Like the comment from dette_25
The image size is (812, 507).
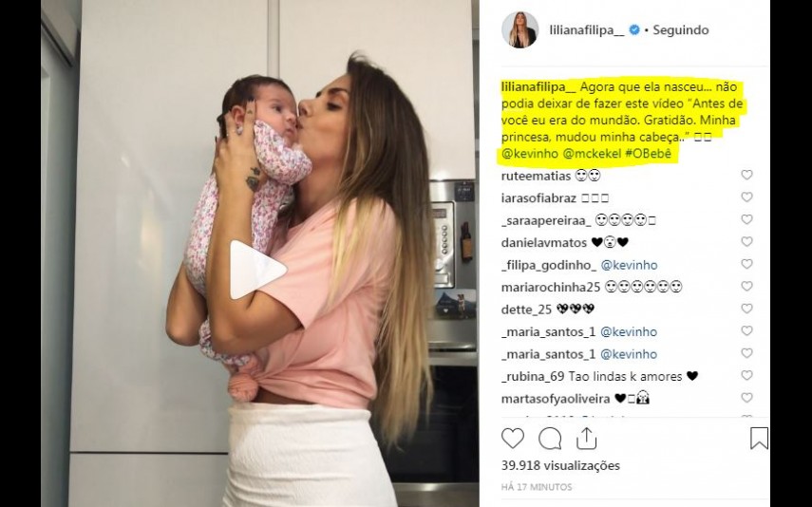point(746,309)
